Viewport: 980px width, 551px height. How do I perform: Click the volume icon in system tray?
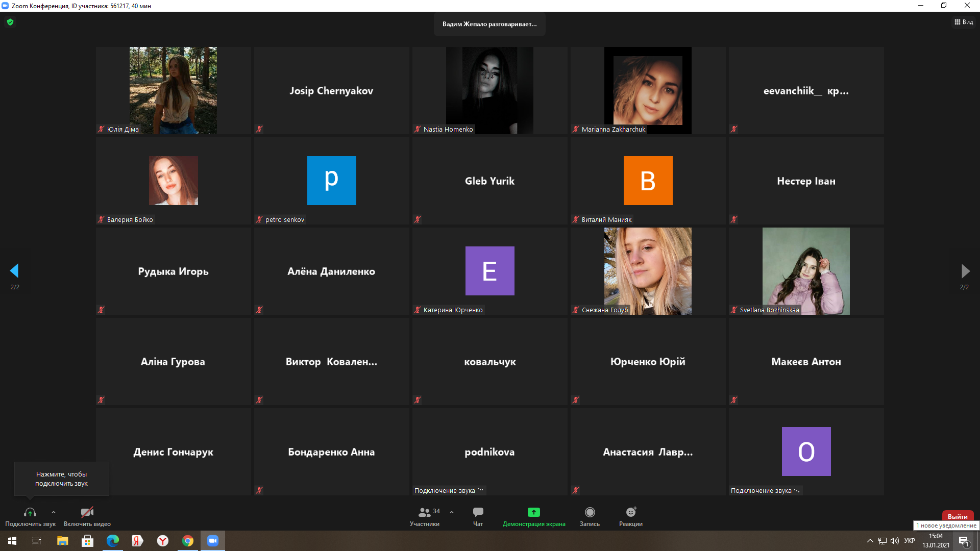[895, 541]
